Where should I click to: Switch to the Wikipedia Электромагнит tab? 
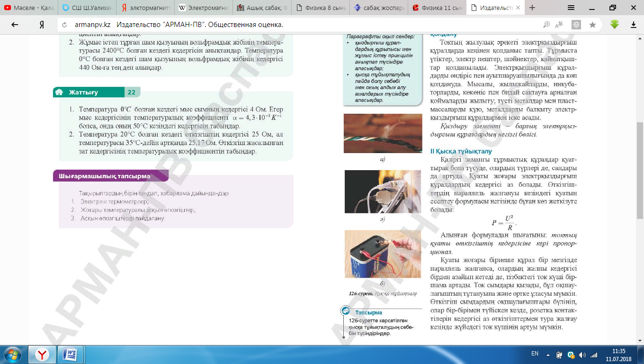click(x=204, y=8)
